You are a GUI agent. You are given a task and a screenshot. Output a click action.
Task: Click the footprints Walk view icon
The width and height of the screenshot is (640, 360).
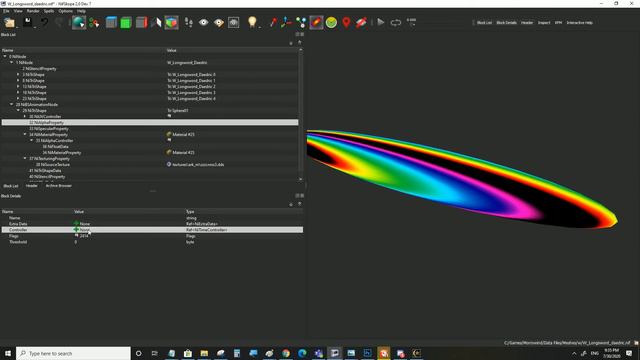[x=188, y=22]
